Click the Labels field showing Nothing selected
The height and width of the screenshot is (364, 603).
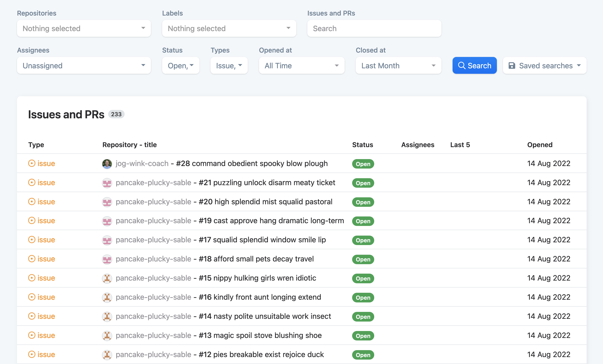(x=229, y=28)
